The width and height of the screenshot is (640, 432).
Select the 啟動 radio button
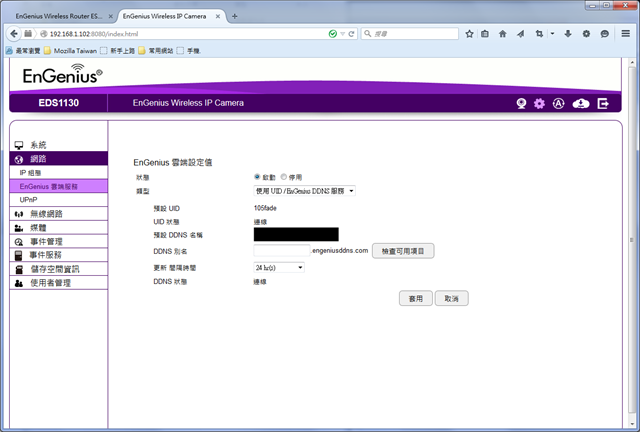[257, 177]
